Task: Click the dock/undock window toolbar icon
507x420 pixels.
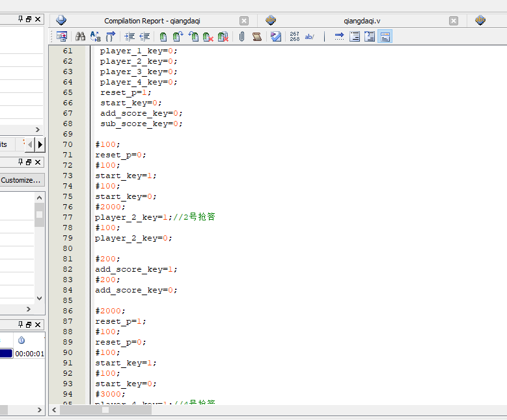Action: pos(61,36)
